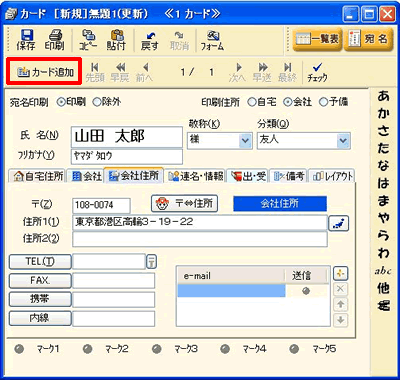The height and width of the screenshot is (380, 400).
Task: Open the 備考 tab
Action: click(289, 176)
